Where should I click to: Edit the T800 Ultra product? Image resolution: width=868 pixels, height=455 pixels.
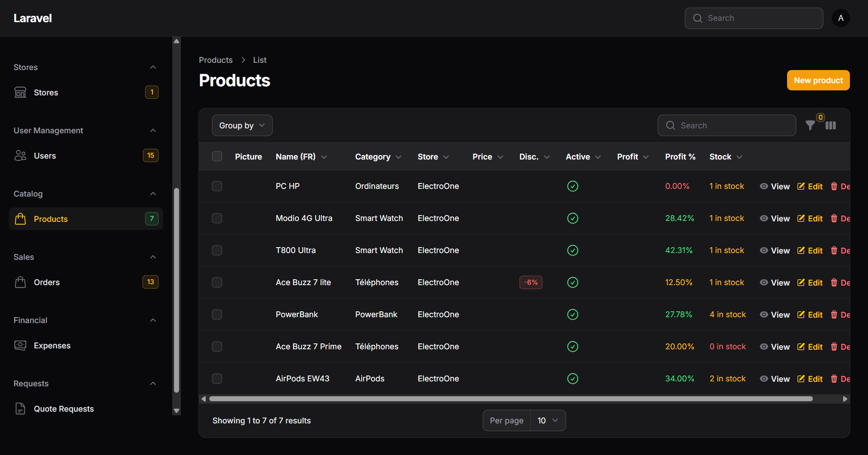coord(810,250)
